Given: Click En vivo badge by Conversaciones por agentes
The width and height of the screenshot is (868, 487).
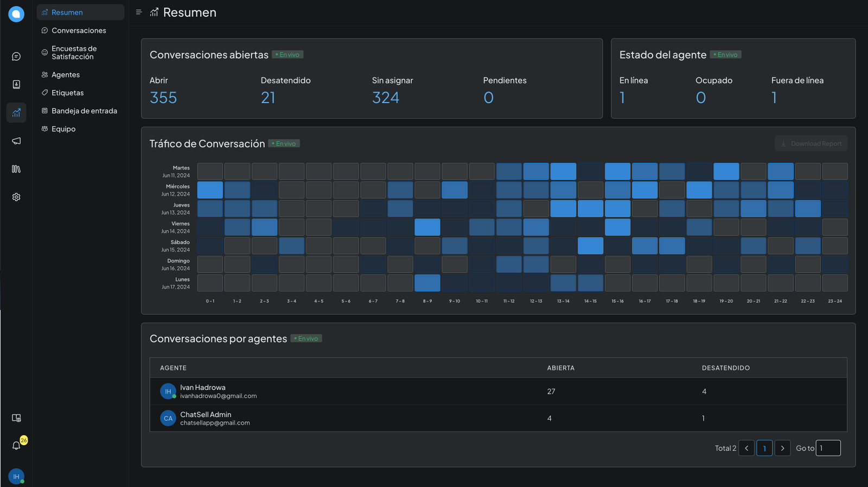Looking at the screenshot, I should pyautogui.click(x=306, y=339).
